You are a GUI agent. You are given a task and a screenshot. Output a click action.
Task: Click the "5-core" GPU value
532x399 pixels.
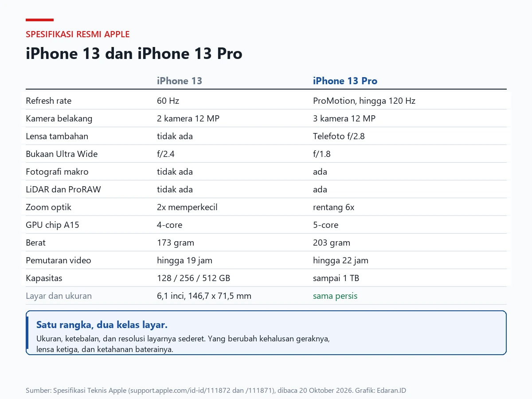pyautogui.click(x=325, y=225)
